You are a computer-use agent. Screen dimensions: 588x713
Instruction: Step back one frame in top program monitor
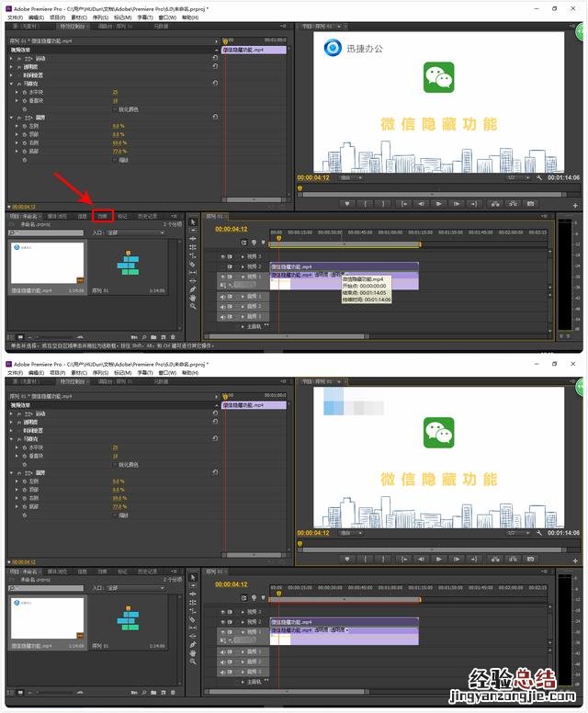(421, 204)
